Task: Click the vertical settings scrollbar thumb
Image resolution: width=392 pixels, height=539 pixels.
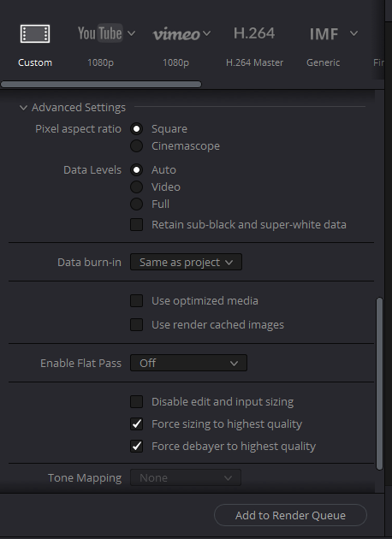Action: point(380,383)
